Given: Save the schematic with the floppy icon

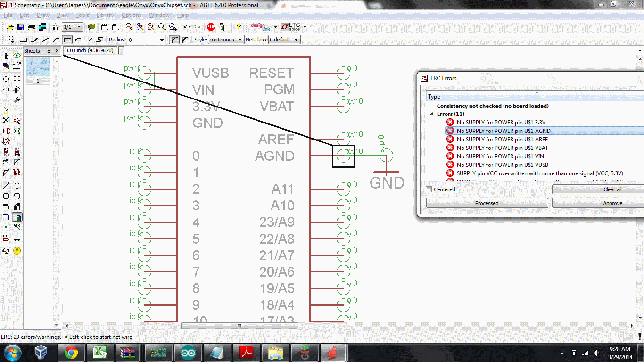Looking at the screenshot, I should pyautogui.click(x=21, y=27).
